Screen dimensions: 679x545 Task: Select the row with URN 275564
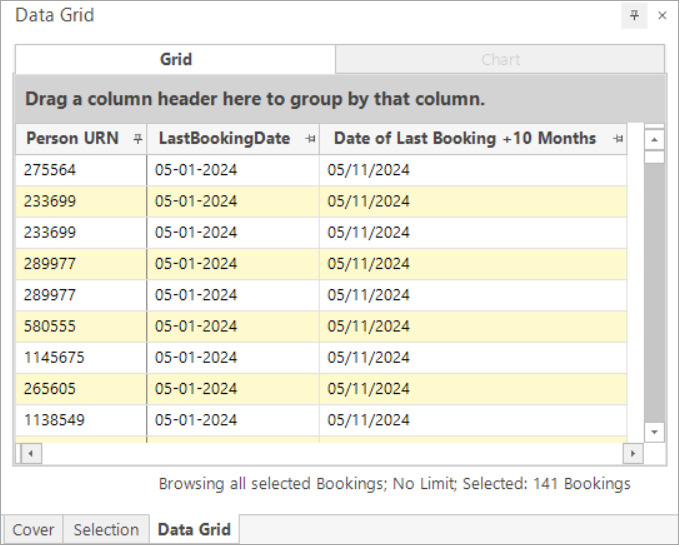click(321, 170)
